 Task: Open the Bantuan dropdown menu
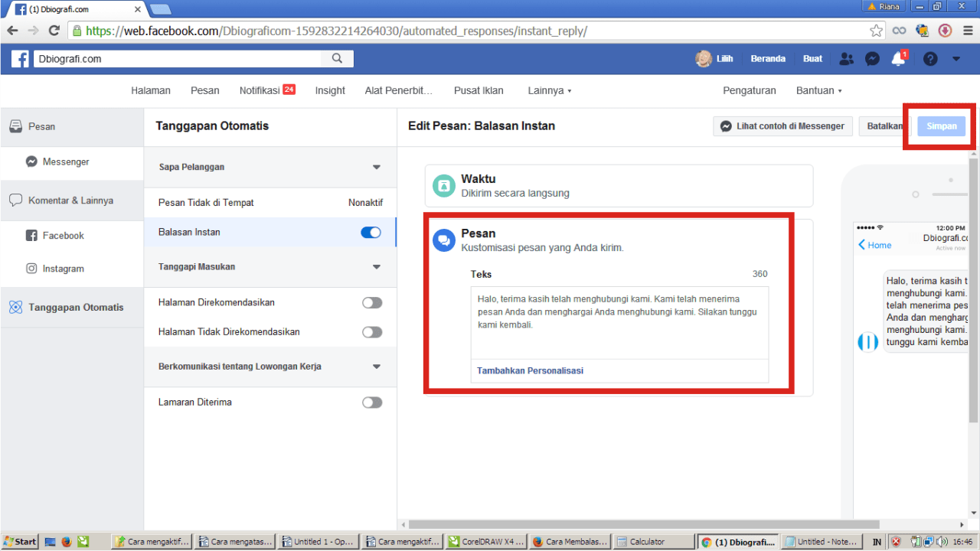[818, 90]
